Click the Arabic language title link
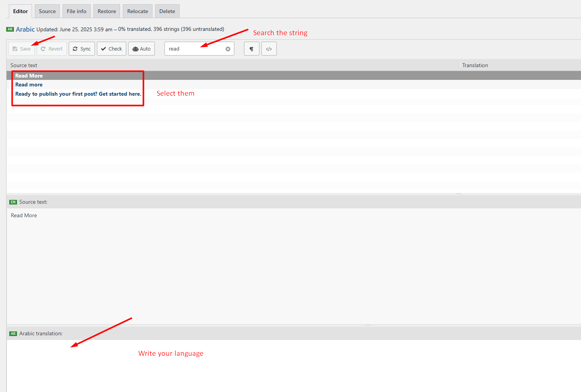 pos(25,29)
